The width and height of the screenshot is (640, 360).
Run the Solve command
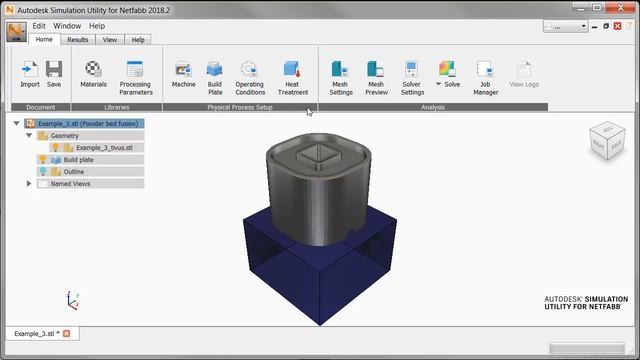click(x=448, y=74)
